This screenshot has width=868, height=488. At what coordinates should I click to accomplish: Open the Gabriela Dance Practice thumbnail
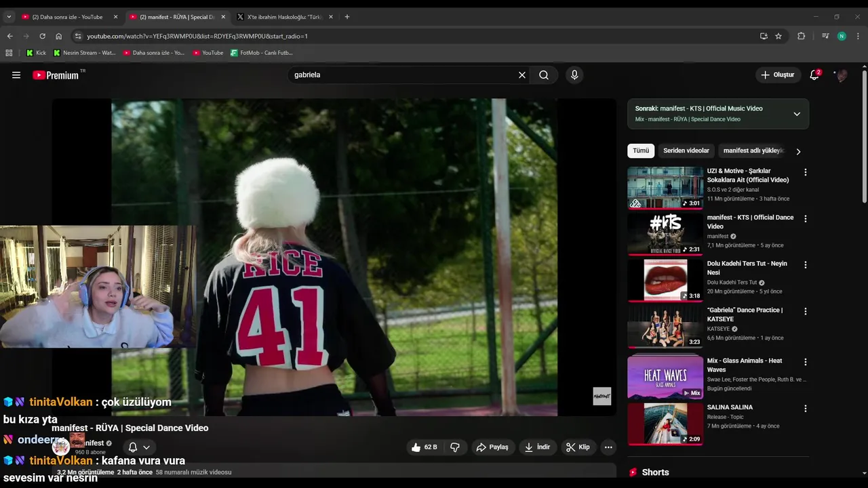click(x=665, y=327)
